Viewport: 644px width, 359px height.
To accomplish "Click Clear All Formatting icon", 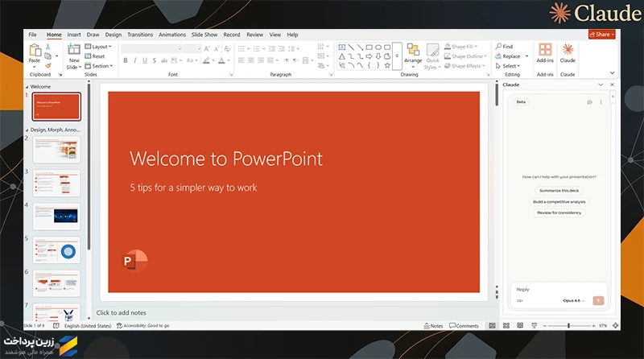I will pos(227,48).
